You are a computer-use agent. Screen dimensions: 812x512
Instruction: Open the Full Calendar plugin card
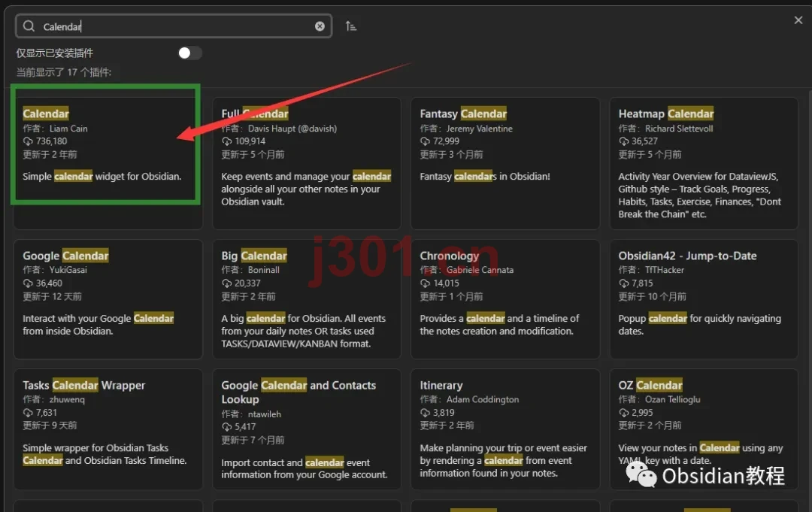(307, 162)
